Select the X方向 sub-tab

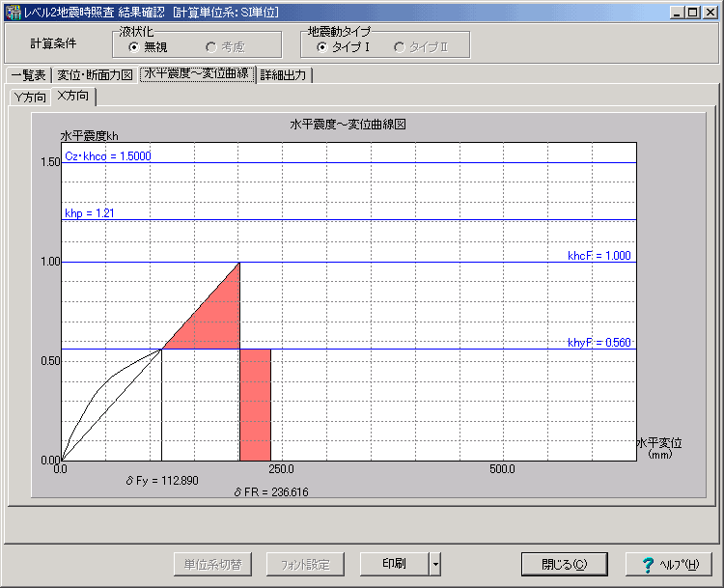coord(73,96)
